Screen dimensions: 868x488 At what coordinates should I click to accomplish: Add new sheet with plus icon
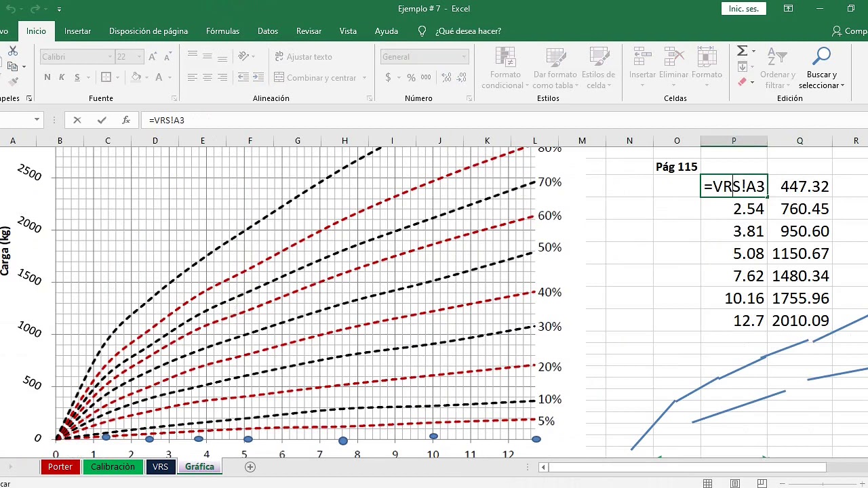250,467
